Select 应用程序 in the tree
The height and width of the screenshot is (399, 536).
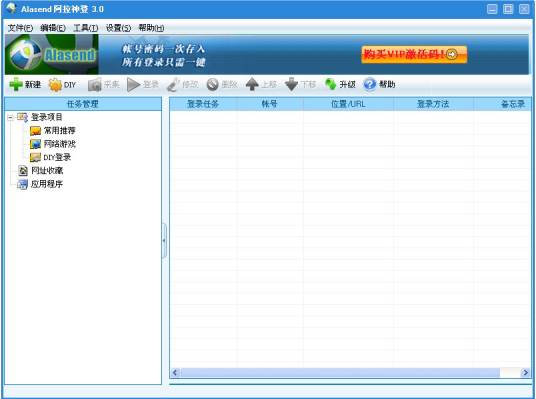tap(47, 184)
